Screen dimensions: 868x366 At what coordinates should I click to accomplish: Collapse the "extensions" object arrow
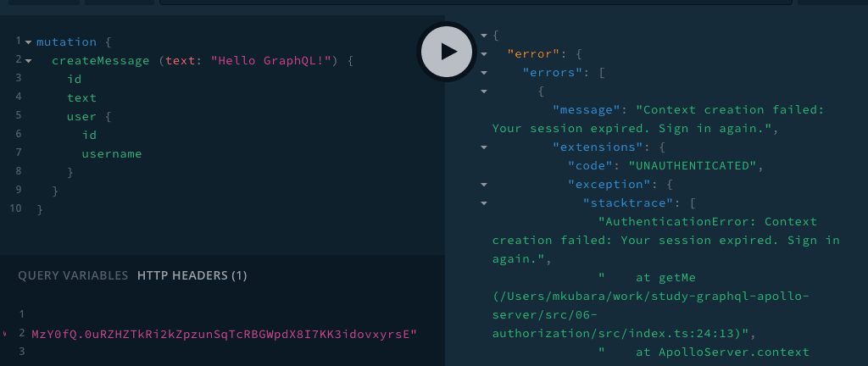[483, 147]
